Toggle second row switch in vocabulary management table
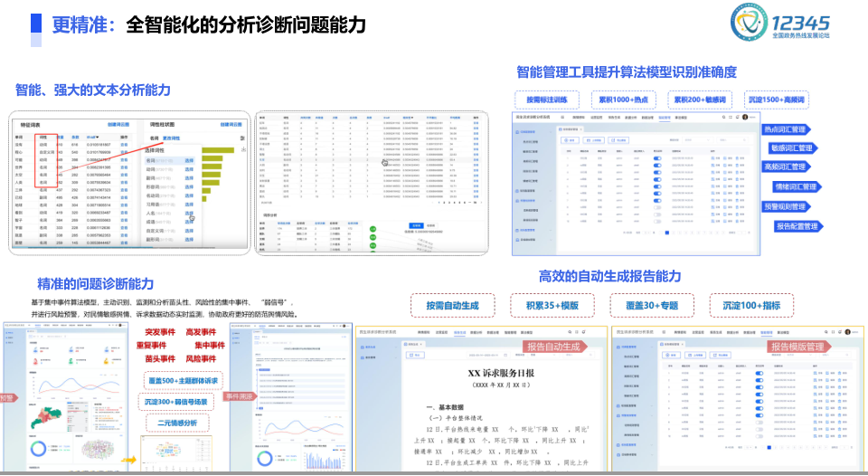The height and width of the screenshot is (476, 868). pyautogui.click(x=657, y=166)
